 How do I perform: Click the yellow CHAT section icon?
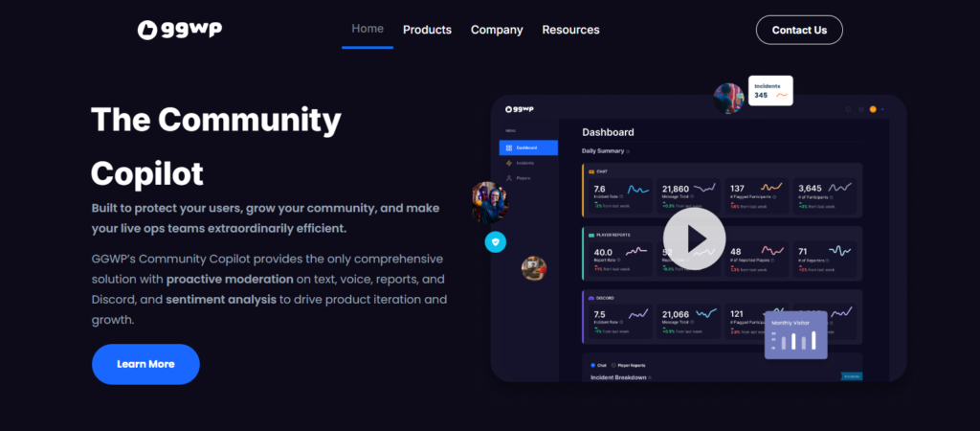point(591,171)
